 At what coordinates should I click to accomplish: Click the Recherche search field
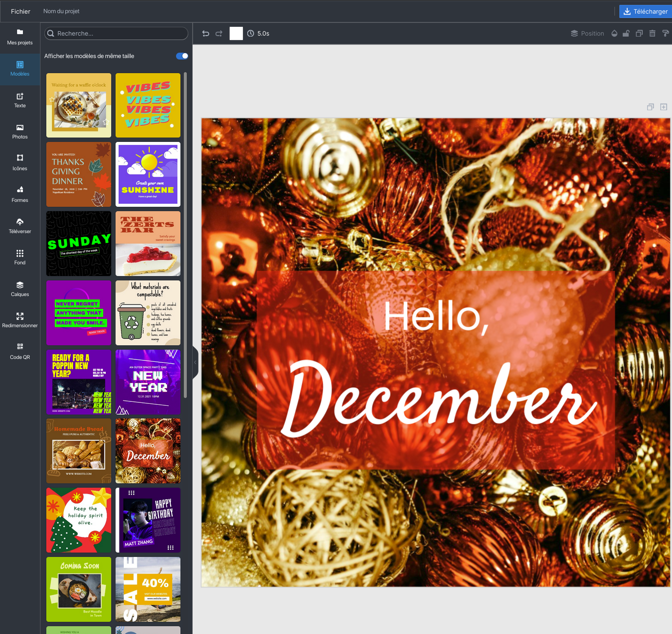pos(116,33)
